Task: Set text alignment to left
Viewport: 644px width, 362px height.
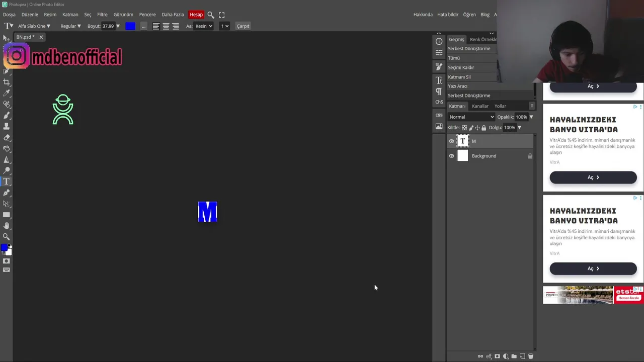Action: click(x=156, y=26)
